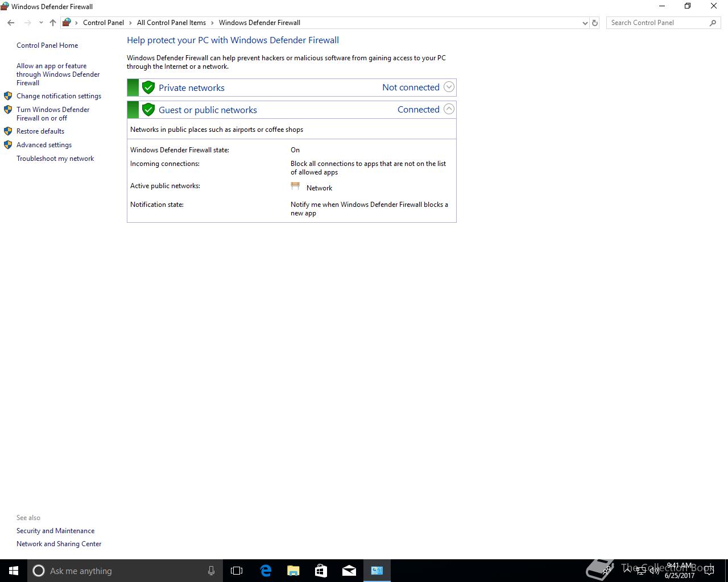
Task: Click the search magnifier icon
Action: [x=713, y=23]
